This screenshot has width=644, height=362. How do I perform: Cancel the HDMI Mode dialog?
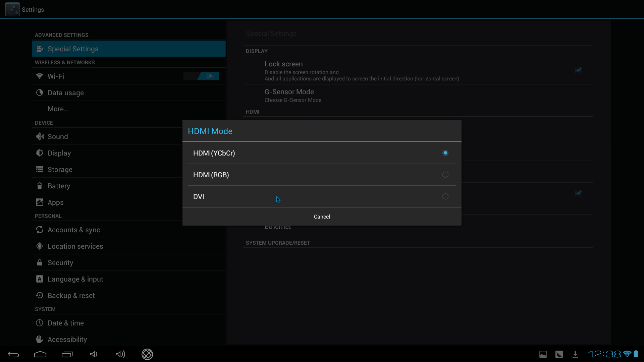coord(322,217)
